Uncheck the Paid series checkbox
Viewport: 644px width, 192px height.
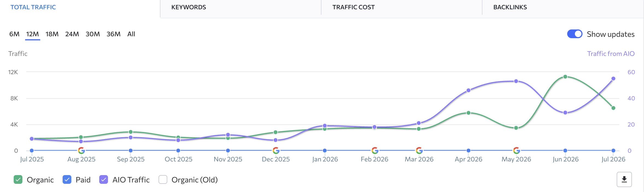pyautogui.click(x=67, y=179)
